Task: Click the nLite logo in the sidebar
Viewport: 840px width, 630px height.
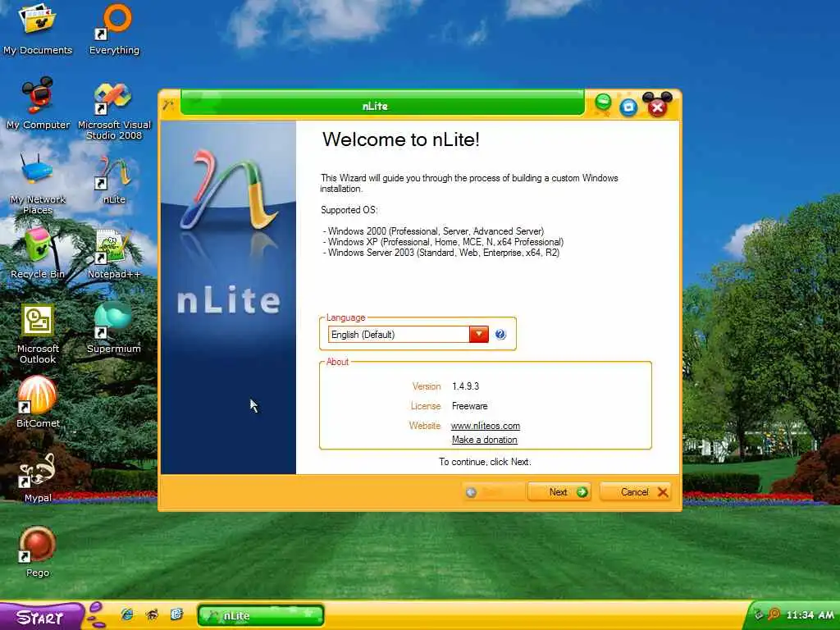Action: [230, 190]
